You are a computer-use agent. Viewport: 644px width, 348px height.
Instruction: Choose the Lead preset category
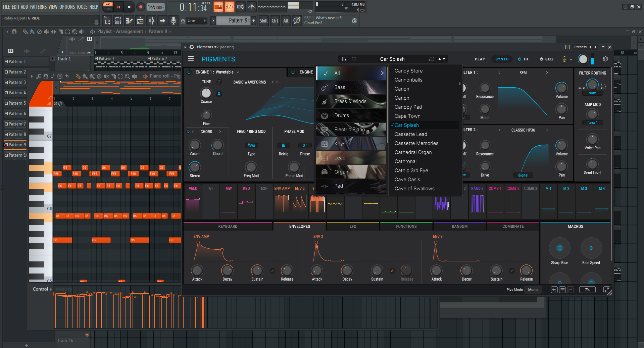340,158
